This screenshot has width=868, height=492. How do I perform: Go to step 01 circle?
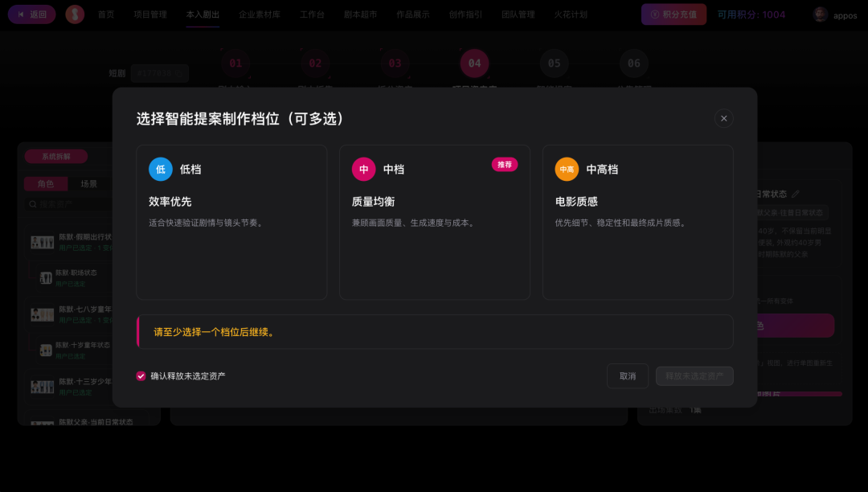pos(235,63)
